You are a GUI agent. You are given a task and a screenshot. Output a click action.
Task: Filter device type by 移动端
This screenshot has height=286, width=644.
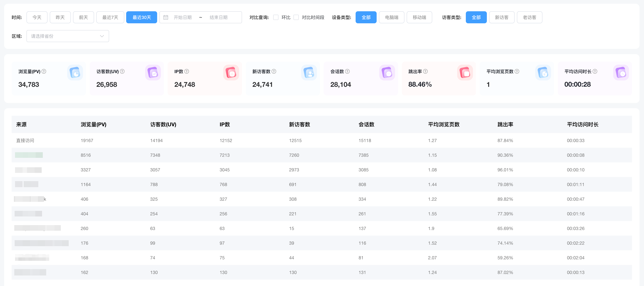419,17
